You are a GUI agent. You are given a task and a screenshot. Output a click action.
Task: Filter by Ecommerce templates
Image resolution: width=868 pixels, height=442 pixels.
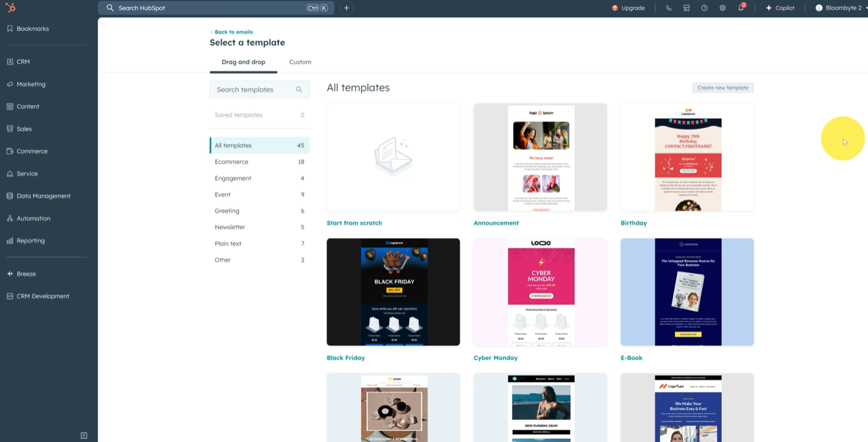[x=259, y=162]
